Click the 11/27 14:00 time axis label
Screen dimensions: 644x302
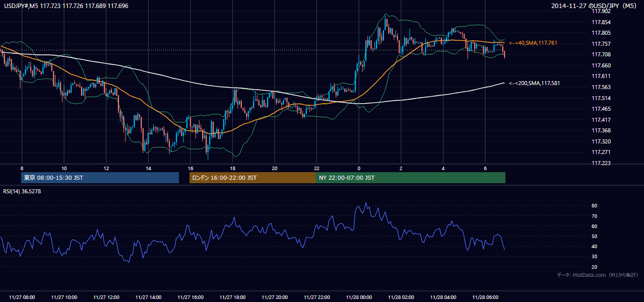pyautogui.click(x=148, y=297)
